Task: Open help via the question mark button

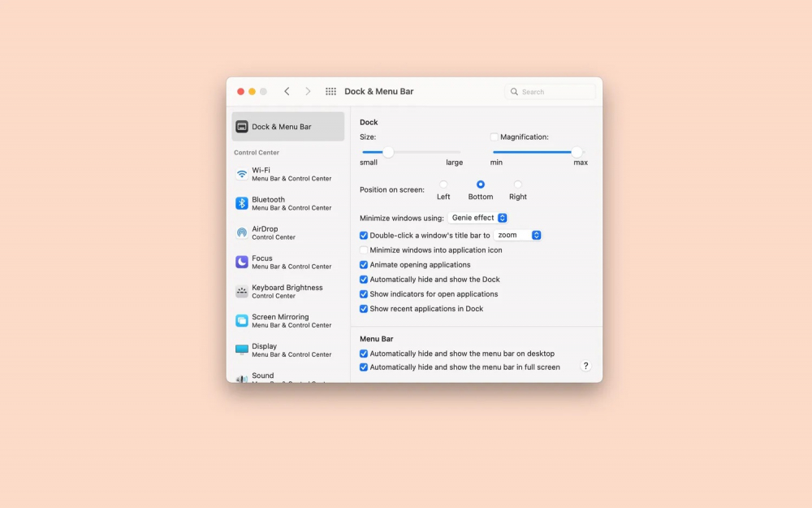Action: tap(585, 367)
